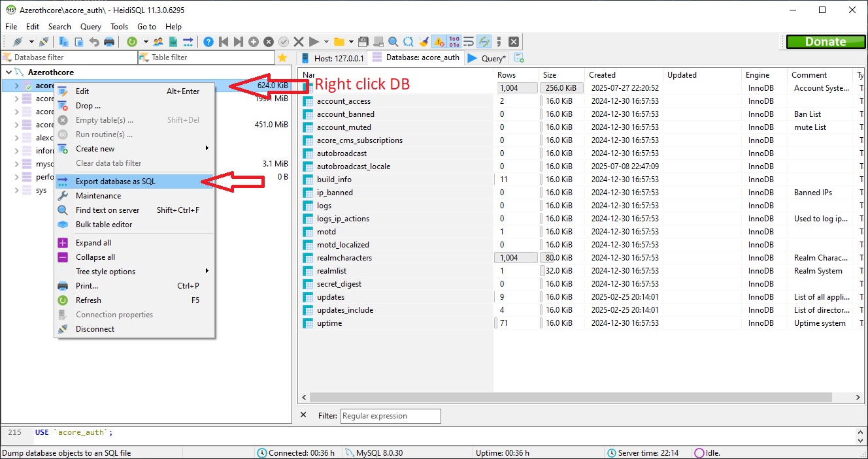Open the Find text magnifier icon
This screenshot has width=868, height=459.
[x=392, y=41]
